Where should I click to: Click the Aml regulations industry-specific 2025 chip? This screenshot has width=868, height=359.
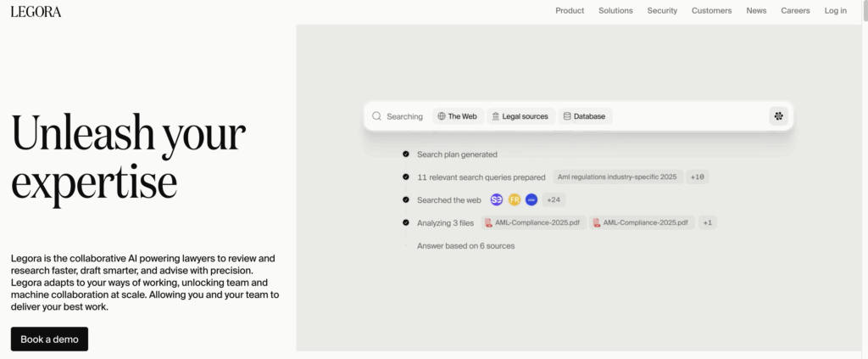(x=617, y=177)
